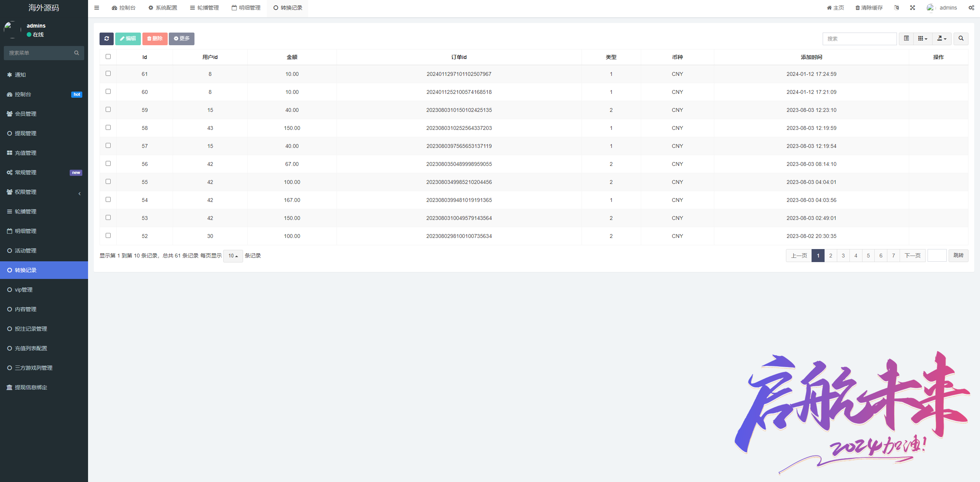The image size is (980, 482).
Task: Switch to the 控制台 tab
Action: point(124,8)
